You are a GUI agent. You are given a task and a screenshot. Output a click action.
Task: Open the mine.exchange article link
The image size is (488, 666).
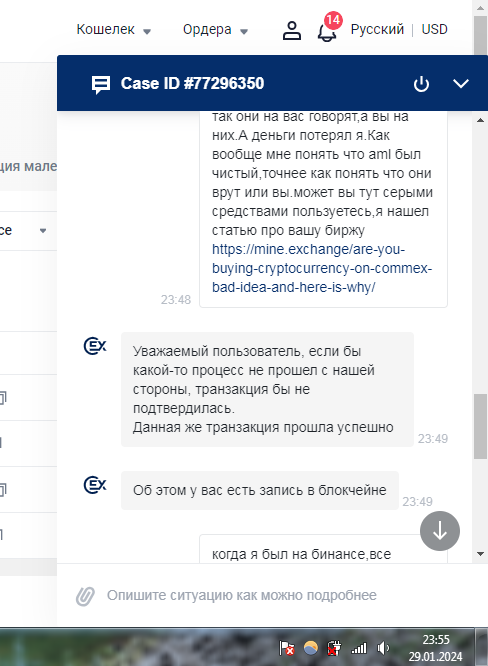point(322,268)
